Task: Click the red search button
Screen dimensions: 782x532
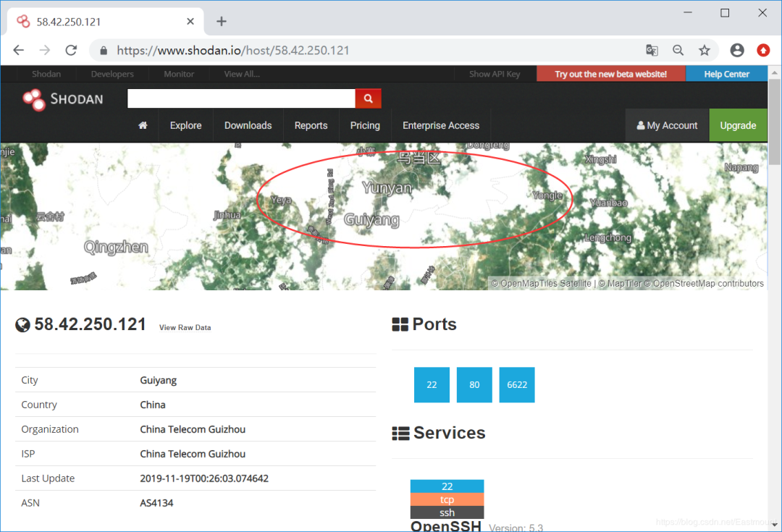Action: (368, 98)
